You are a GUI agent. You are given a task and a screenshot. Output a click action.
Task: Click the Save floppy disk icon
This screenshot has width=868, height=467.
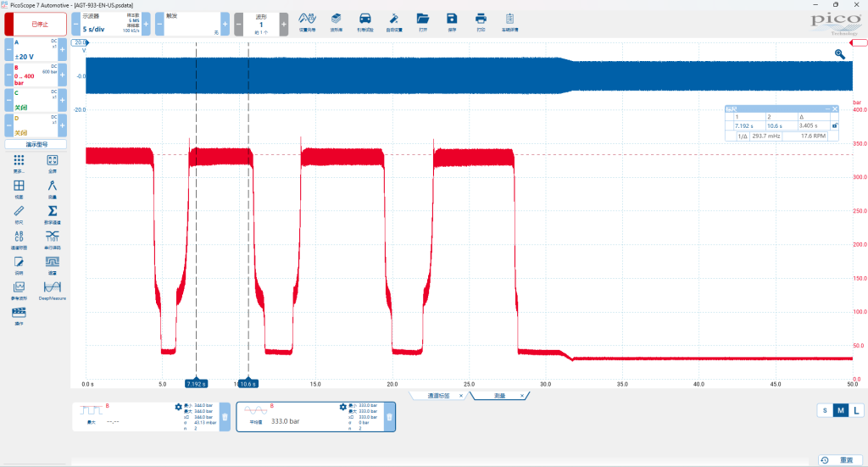point(452,22)
